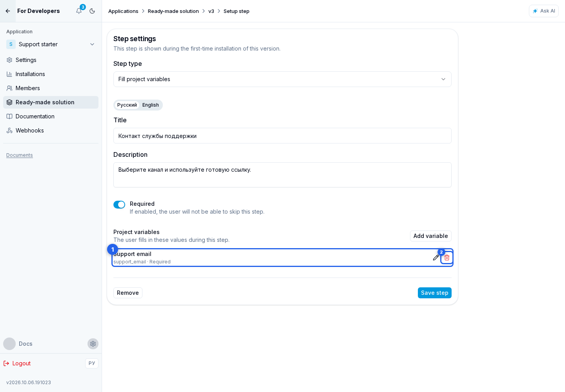Click the Setup step breadcrumb text
565x392 pixels.
click(237, 11)
